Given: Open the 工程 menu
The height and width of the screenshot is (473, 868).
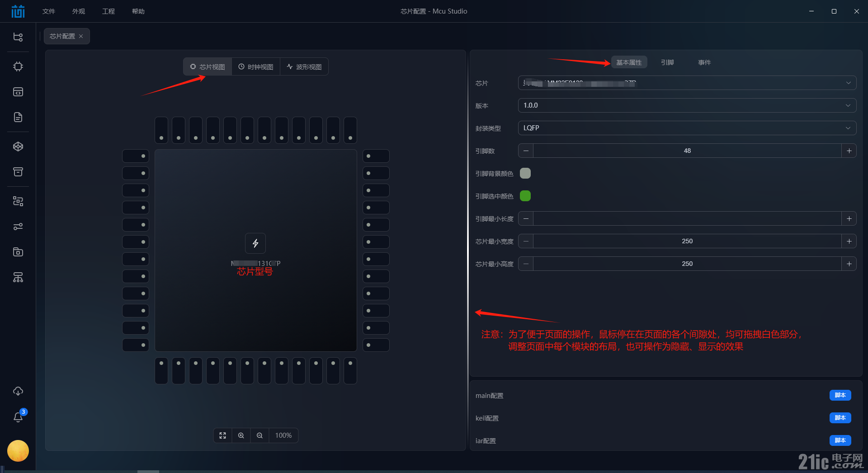Looking at the screenshot, I should [108, 11].
